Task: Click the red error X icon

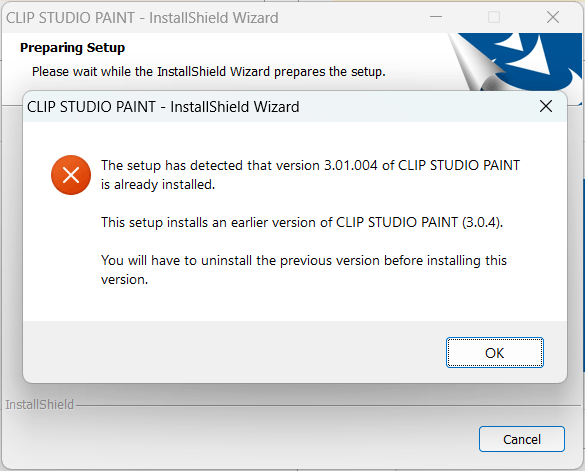Action: 71,175
